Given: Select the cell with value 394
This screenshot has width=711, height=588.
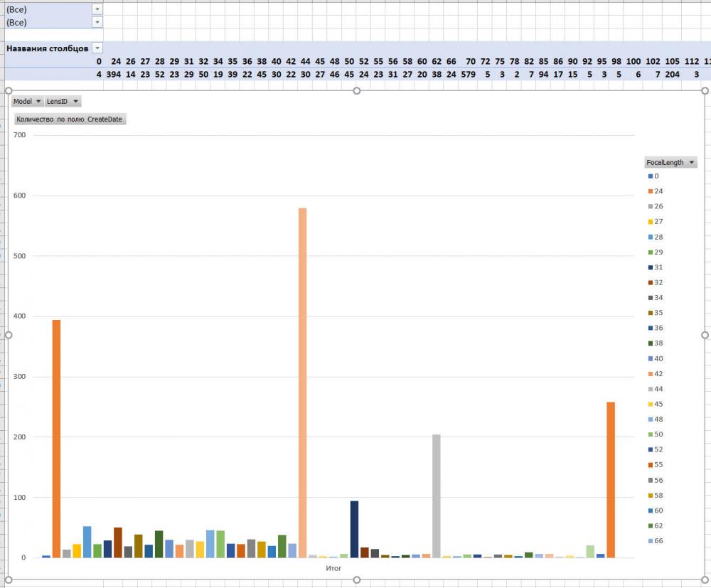Looking at the screenshot, I should pyautogui.click(x=114, y=75).
